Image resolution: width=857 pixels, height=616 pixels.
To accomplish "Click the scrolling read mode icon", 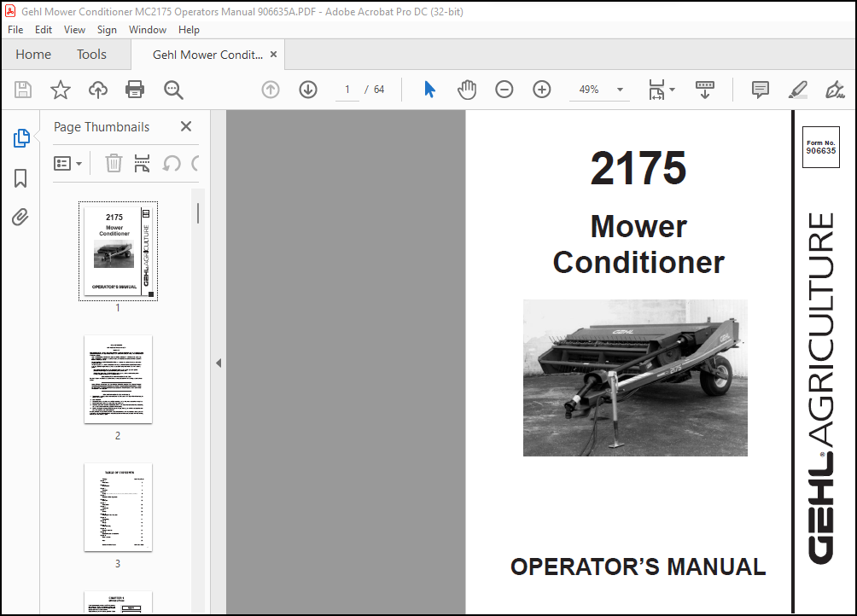I will 704,90.
